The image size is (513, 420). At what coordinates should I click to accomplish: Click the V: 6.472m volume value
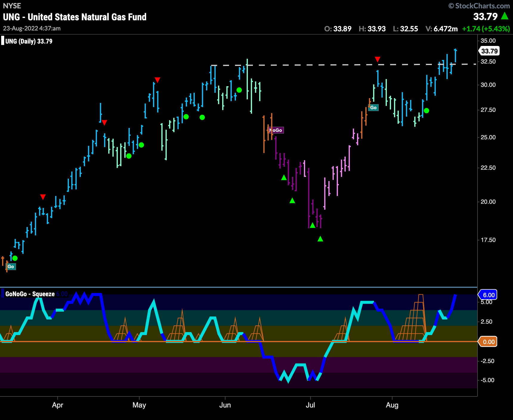441,29
